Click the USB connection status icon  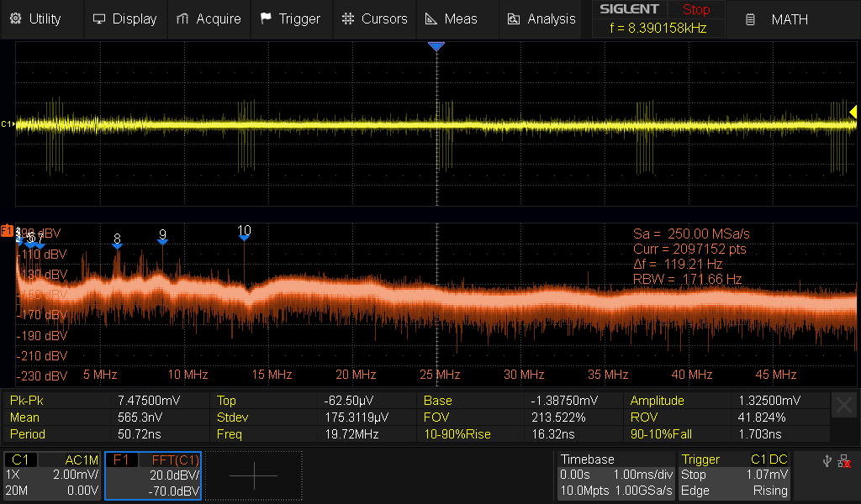[x=827, y=460]
